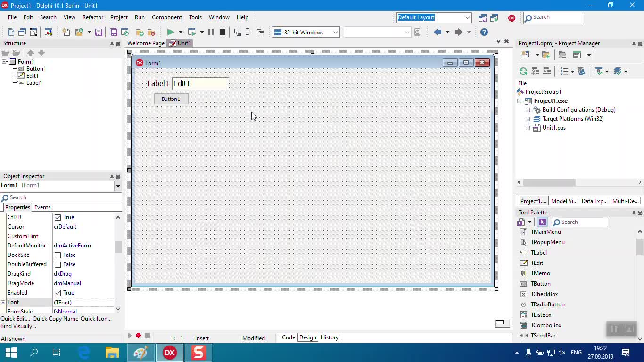This screenshot has height=362, width=644.
Task: Switch to Model View tab
Action: coord(564,201)
